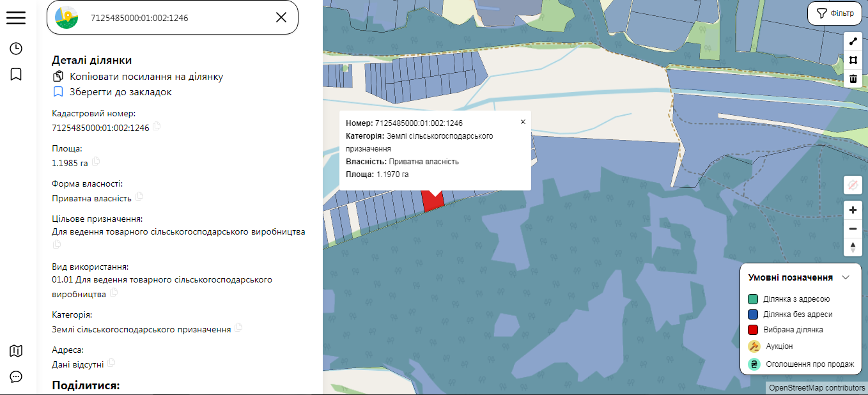The image size is (868, 395).
Task: Open the base map layers icon
Action: pos(16,351)
